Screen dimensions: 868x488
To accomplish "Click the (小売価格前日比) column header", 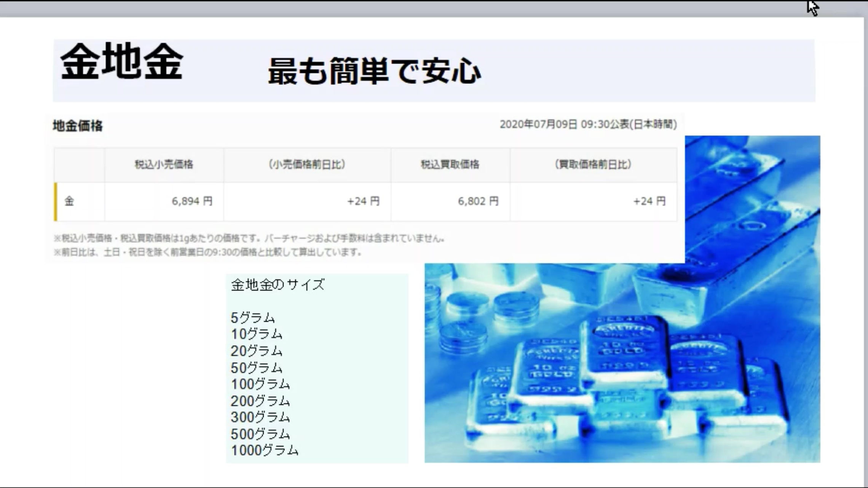I will (x=307, y=165).
